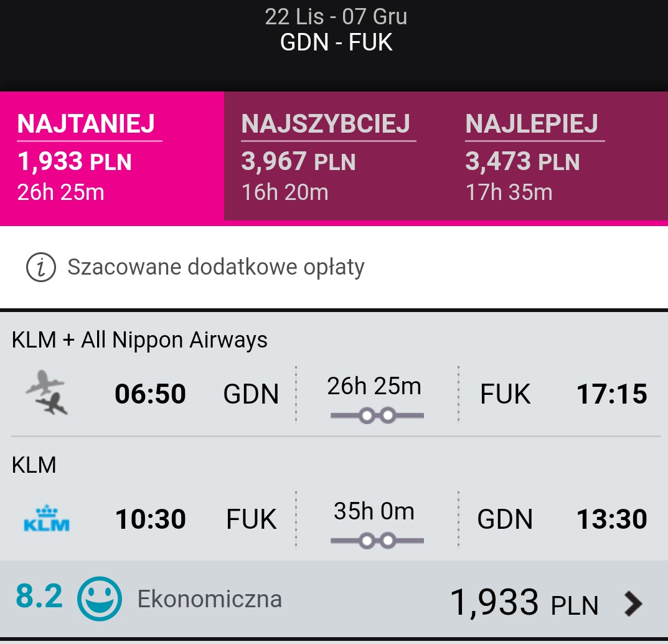Select the NAJTANIEJ cheapest tab
This screenshot has width=668, height=644.
coord(112,156)
